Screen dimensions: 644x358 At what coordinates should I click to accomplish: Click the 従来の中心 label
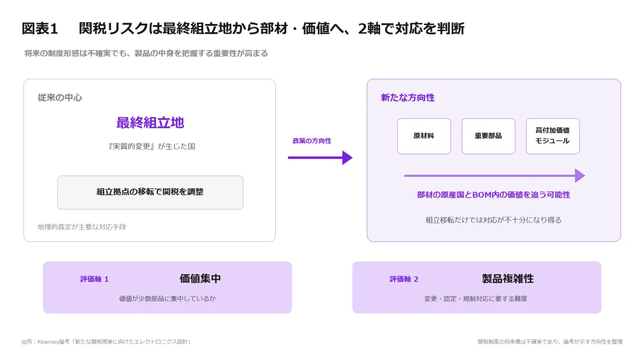[60, 98]
